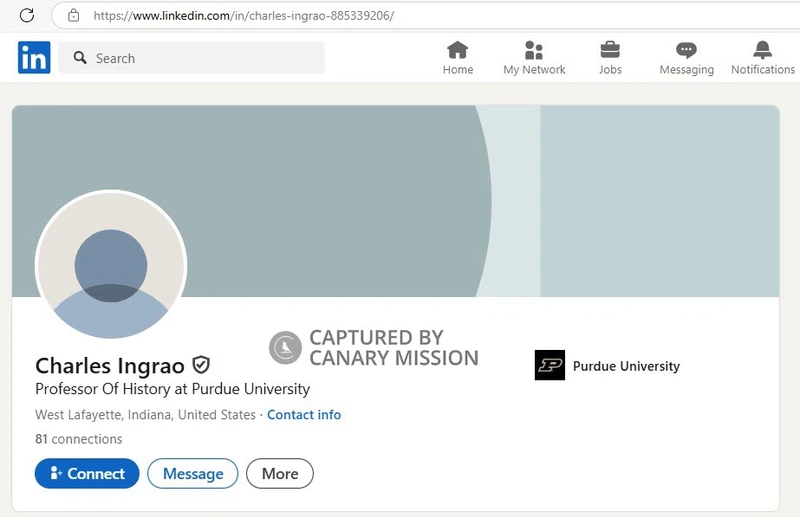Go to LinkedIn feed via the logo
Screen dimensions: 800x517
click(x=34, y=58)
